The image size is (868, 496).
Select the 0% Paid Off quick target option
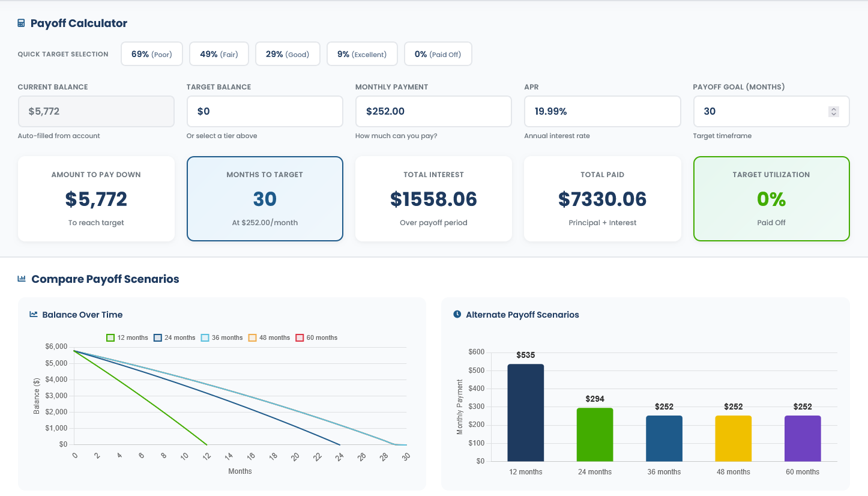[x=438, y=53]
